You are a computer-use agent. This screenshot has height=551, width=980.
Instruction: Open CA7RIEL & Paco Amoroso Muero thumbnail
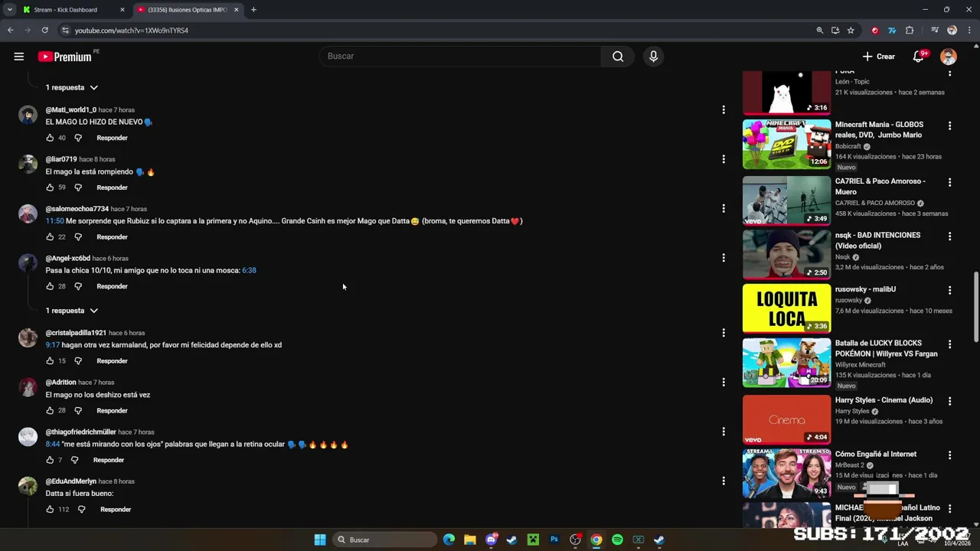[786, 201]
